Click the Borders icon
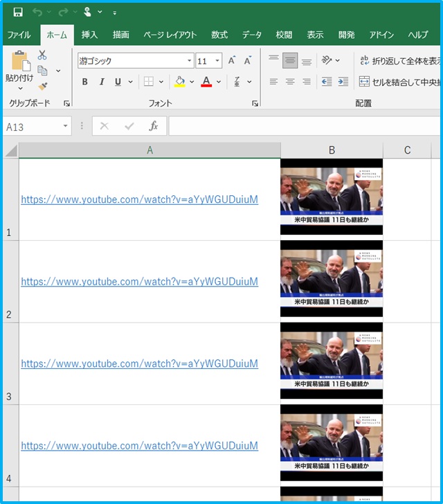Viewport: 443px width, 504px height. [x=149, y=82]
